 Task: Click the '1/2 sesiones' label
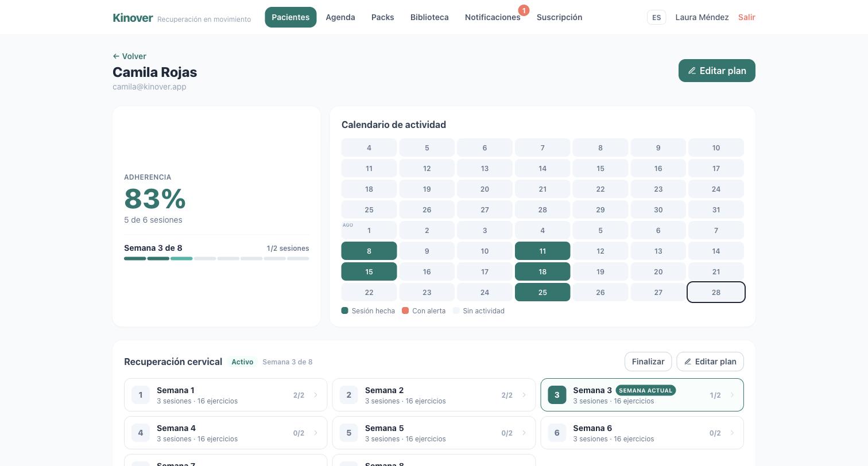pyautogui.click(x=288, y=248)
